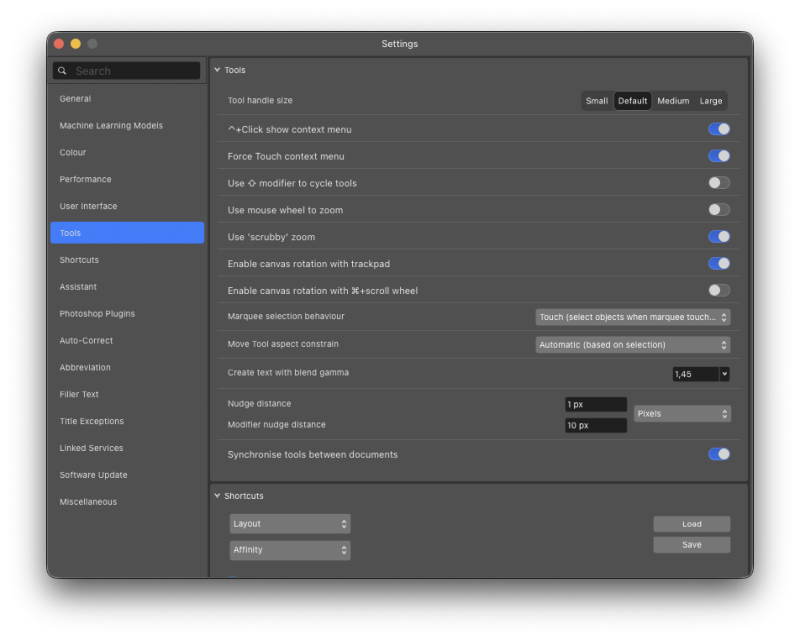Toggle Ctrl+Click show context menu
This screenshot has height=640, width=800.
[718, 129]
